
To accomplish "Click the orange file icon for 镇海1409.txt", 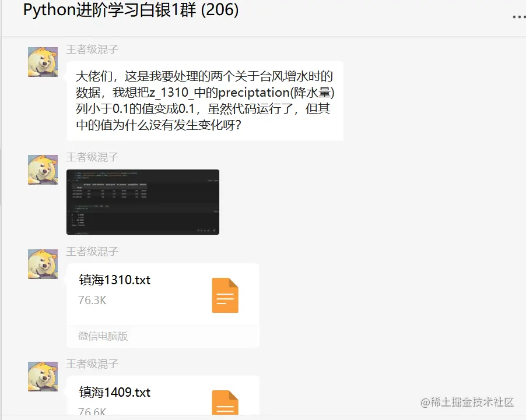I will (225, 403).
